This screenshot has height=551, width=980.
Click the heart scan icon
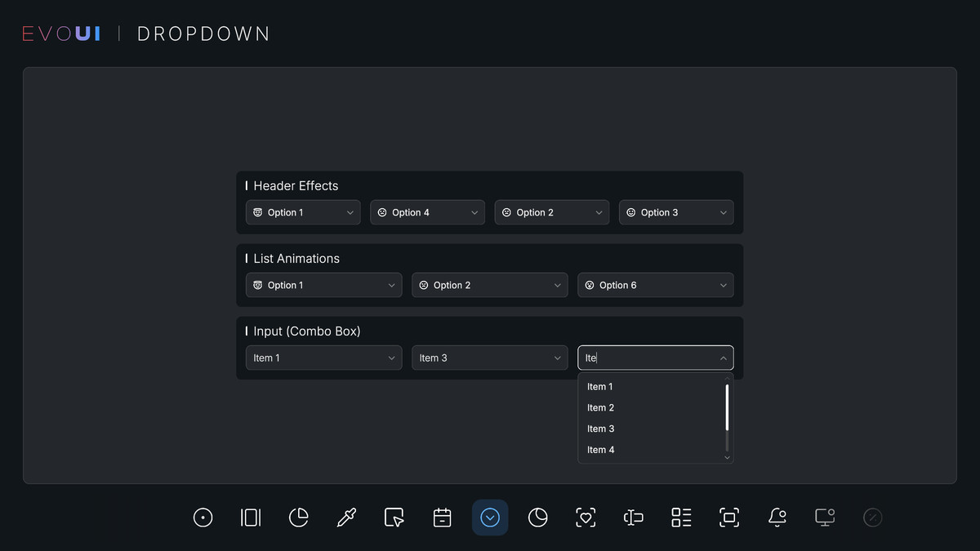click(x=586, y=517)
